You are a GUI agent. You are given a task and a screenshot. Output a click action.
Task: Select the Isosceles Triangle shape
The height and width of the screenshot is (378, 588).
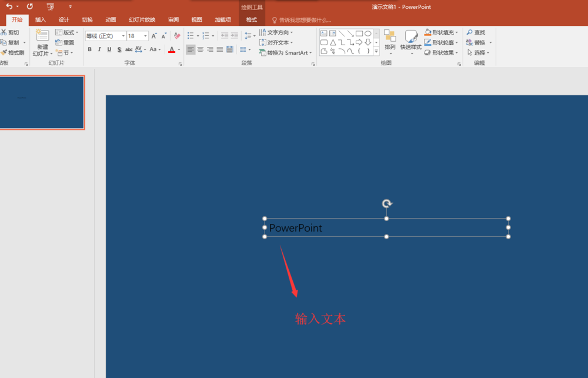coord(333,42)
